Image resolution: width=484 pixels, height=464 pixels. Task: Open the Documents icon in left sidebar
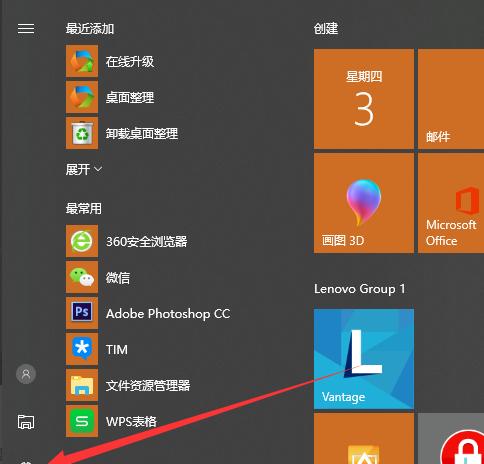click(x=26, y=422)
